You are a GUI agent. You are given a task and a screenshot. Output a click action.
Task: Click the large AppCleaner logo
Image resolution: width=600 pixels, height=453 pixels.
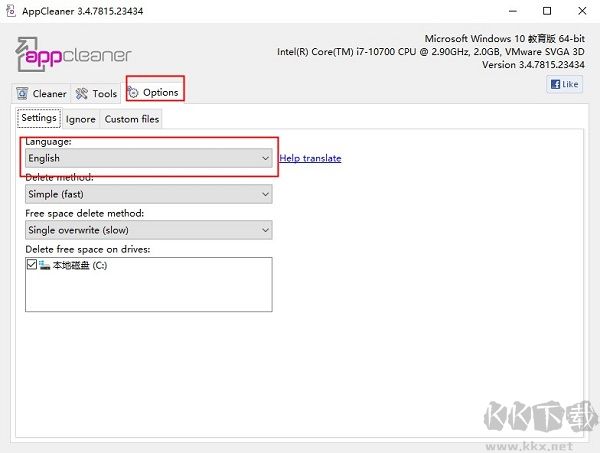(73, 54)
